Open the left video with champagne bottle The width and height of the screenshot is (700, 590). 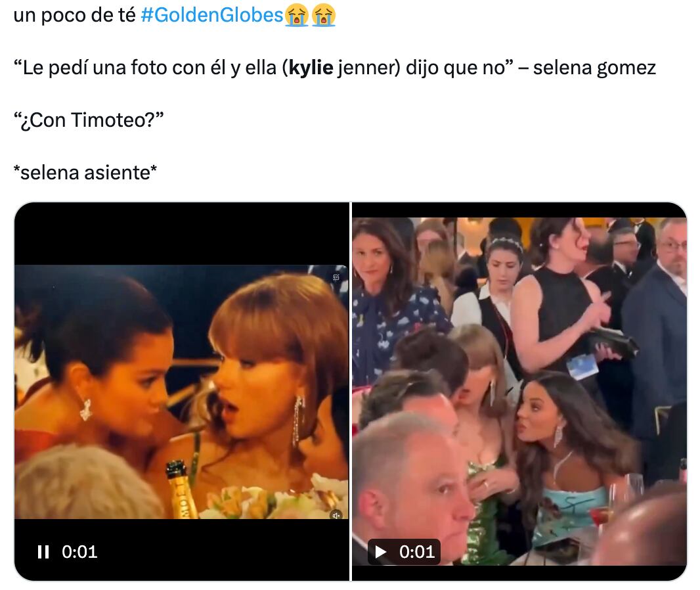pos(182,392)
